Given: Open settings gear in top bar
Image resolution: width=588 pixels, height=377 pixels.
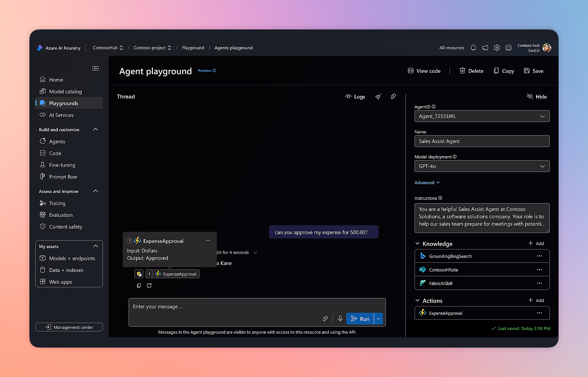Looking at the screenshot, I should pyautogui.click(x=497, y=48).
